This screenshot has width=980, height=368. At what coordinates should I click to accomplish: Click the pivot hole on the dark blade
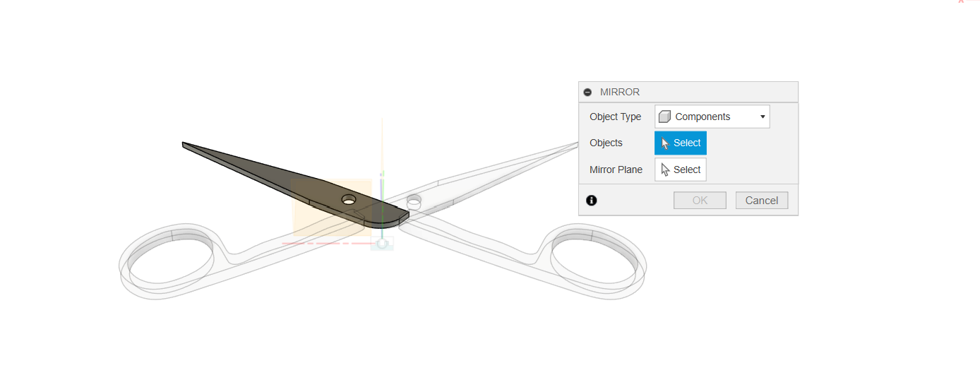(349, 200)
